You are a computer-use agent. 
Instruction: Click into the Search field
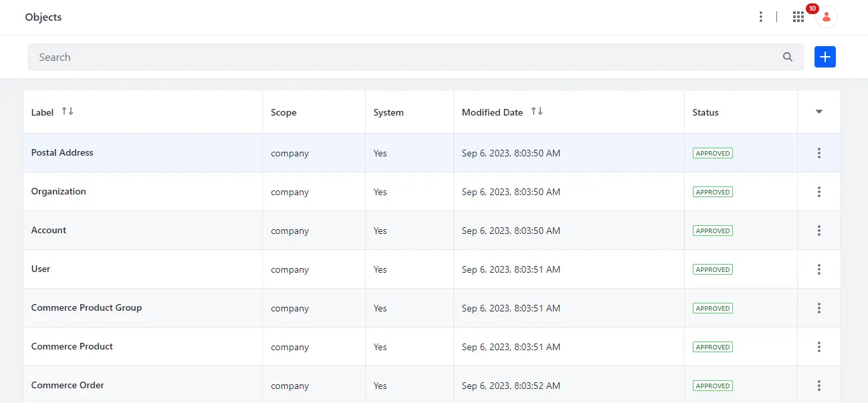pos(415,57)
